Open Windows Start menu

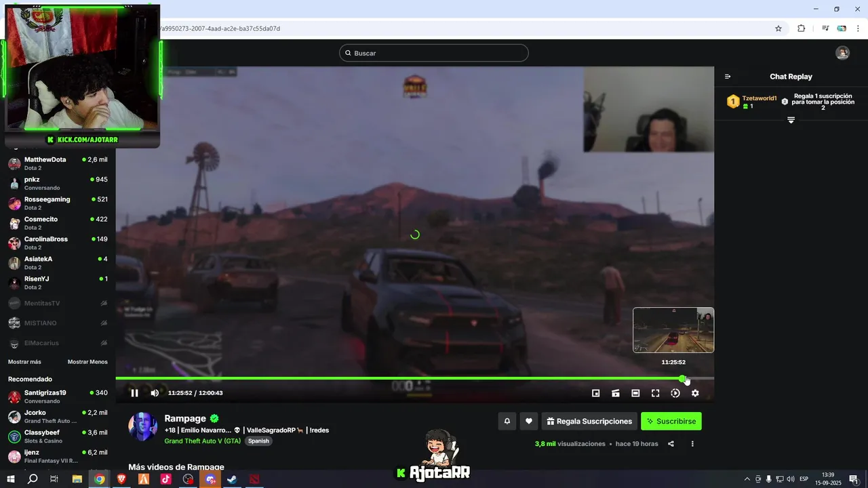pyautogui.click(x=11, y=479)
